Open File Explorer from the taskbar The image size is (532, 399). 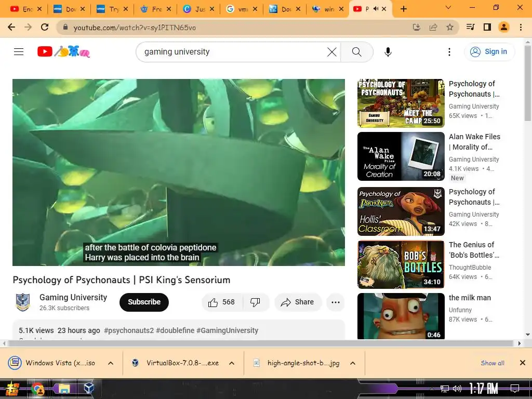(63, 389)
